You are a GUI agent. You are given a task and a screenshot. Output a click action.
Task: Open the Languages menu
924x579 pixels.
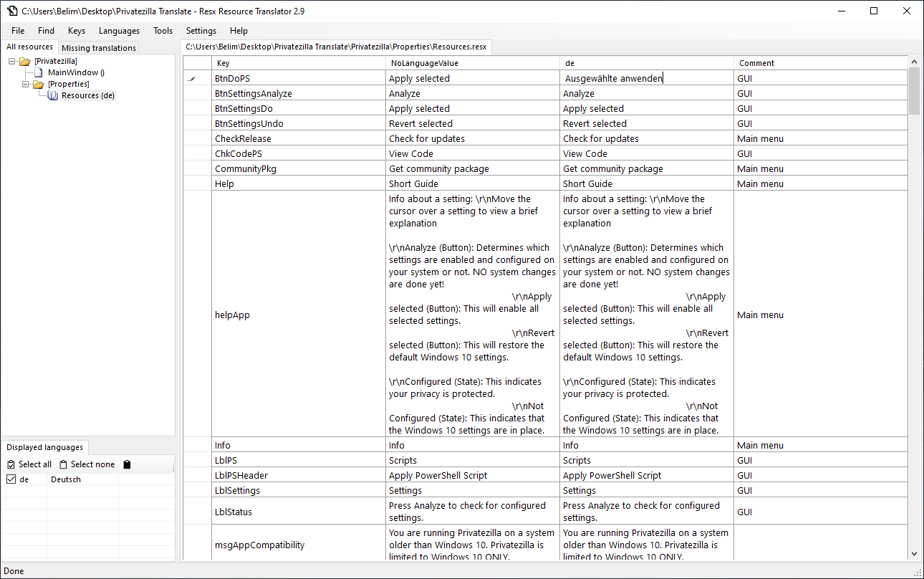119,31
